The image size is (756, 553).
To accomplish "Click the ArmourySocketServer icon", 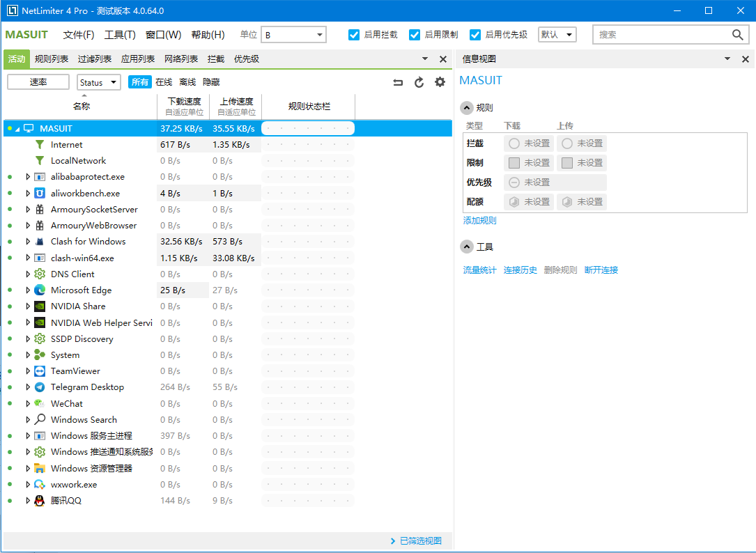I will click(x=40, y=209).
